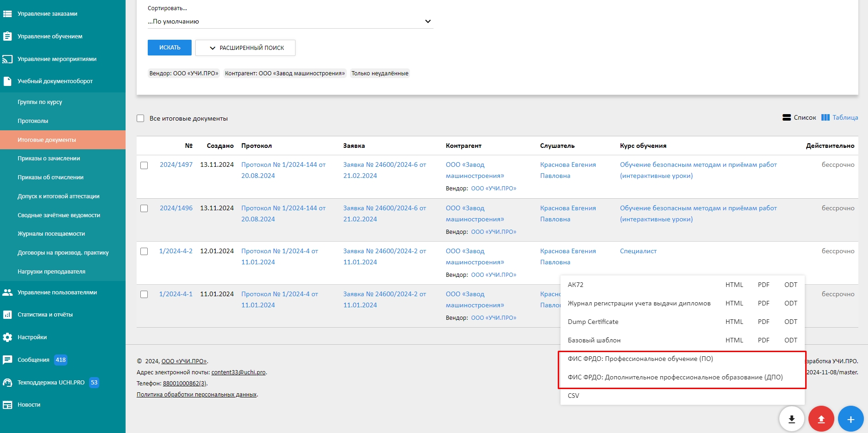
Task: Export Dump Certificate as HTML
Action: 734,322
